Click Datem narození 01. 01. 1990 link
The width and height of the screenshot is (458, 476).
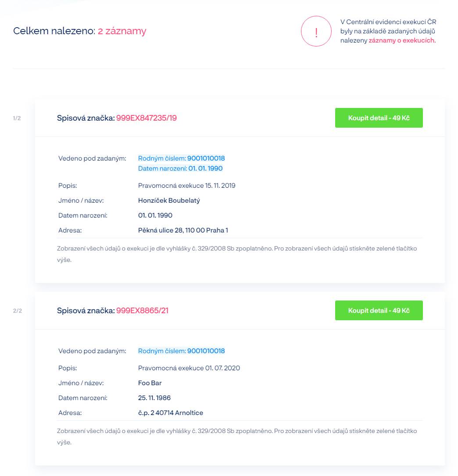(x=180, y=168)
